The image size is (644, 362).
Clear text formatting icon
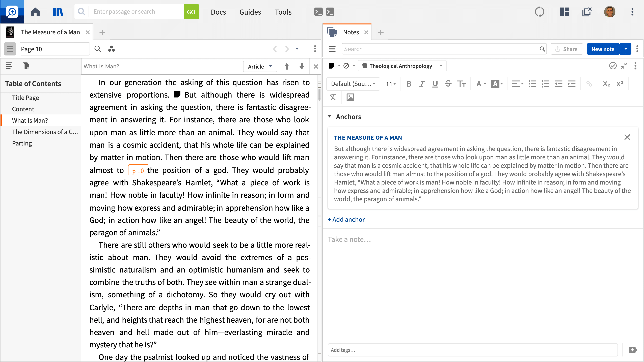tap(333, 97)
